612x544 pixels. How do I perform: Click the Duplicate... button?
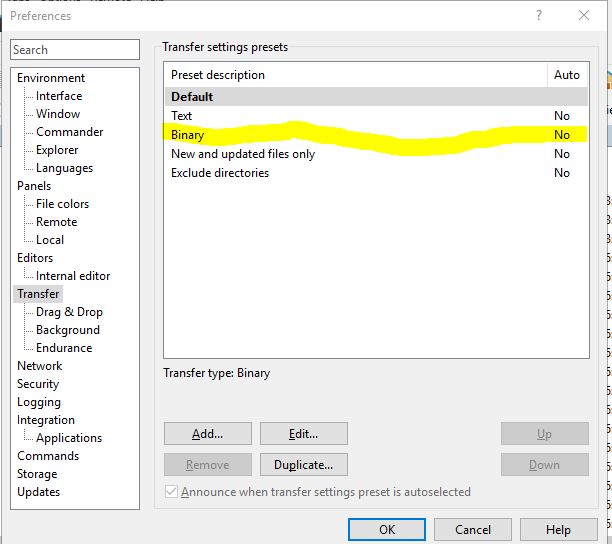coord(303,465)
